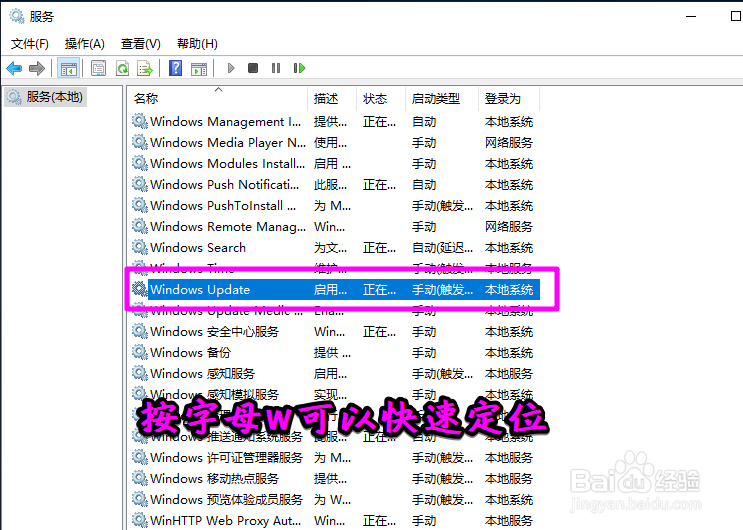Image resolution: width=743 pixels, height=530 pixels.
Task: Go back with the blue left arrow
Action: (x=14, y=68)
